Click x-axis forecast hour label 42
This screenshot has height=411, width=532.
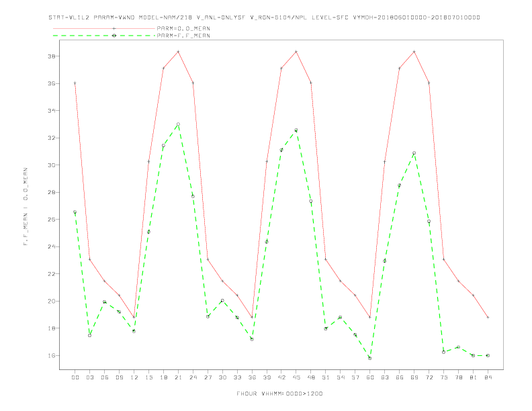coord(281,377)
